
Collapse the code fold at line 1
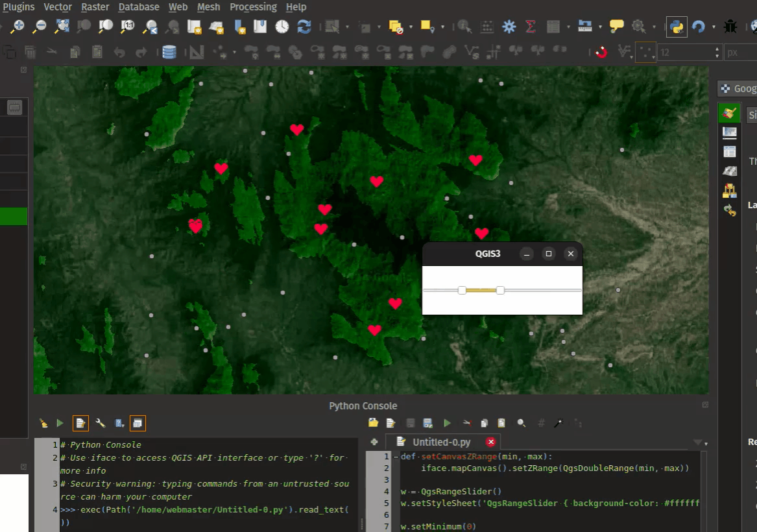(396, 457)
